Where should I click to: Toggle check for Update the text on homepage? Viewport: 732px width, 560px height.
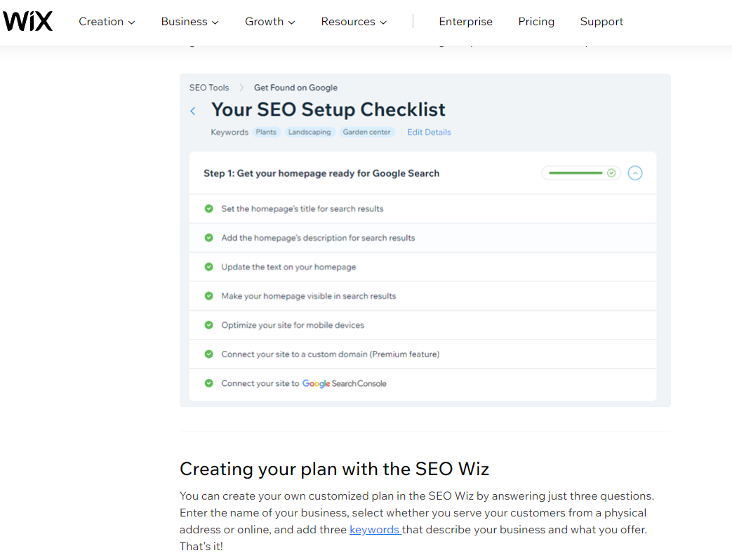(x=208, y=267)
